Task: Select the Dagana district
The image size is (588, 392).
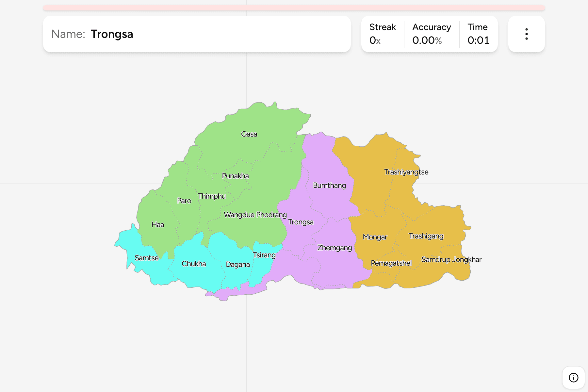Action: coord(238,265)
